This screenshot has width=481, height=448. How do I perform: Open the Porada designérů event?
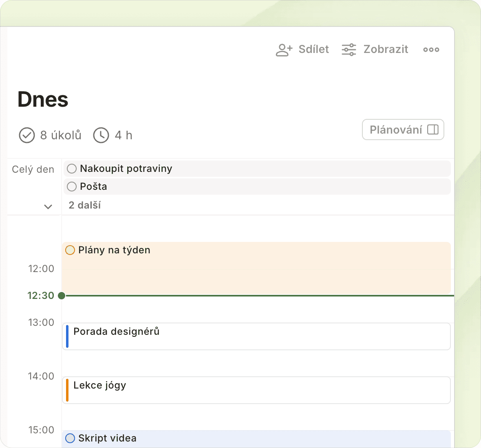pyautogui.click(x=257, y=336)
